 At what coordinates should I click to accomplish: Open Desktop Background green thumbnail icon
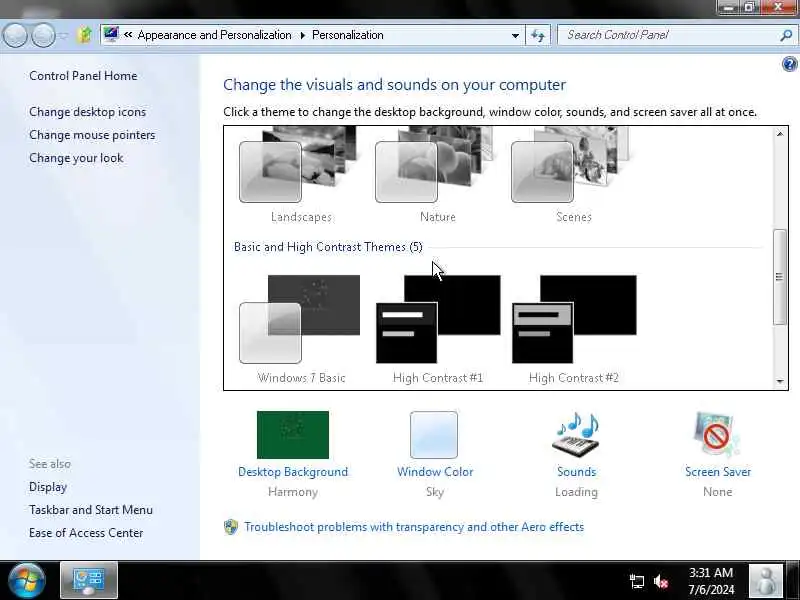point(293,435)
